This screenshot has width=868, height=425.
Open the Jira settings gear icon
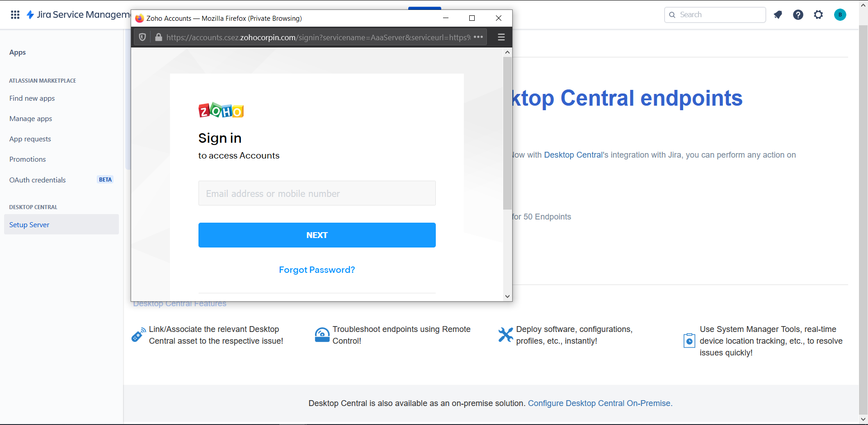pyautogui.click(x=818, y=15)
